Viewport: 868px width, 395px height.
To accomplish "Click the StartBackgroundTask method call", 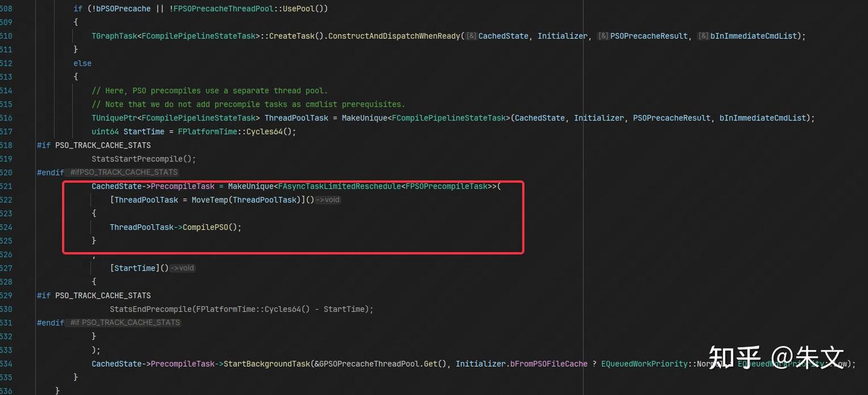I will tap(267, 364).
